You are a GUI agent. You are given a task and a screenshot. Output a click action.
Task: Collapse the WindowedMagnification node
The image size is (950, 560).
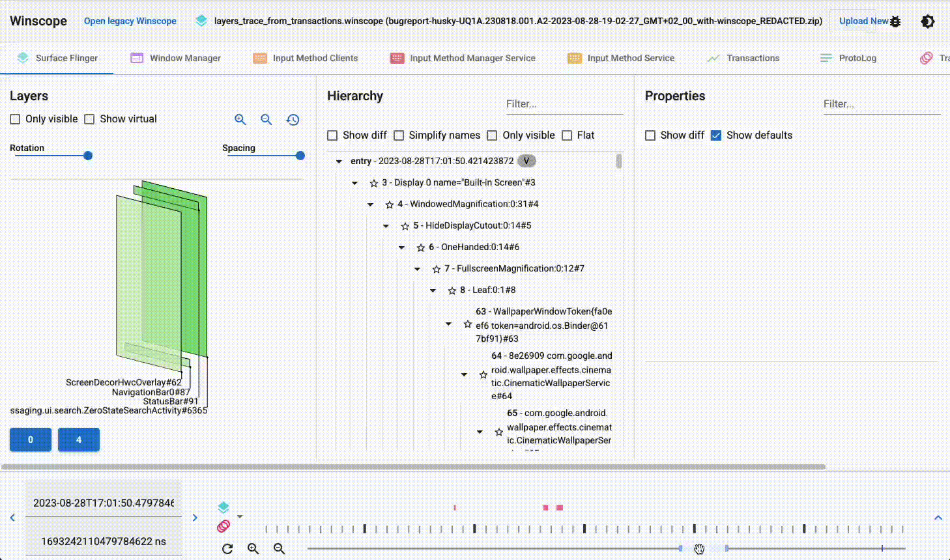point(370,204)
